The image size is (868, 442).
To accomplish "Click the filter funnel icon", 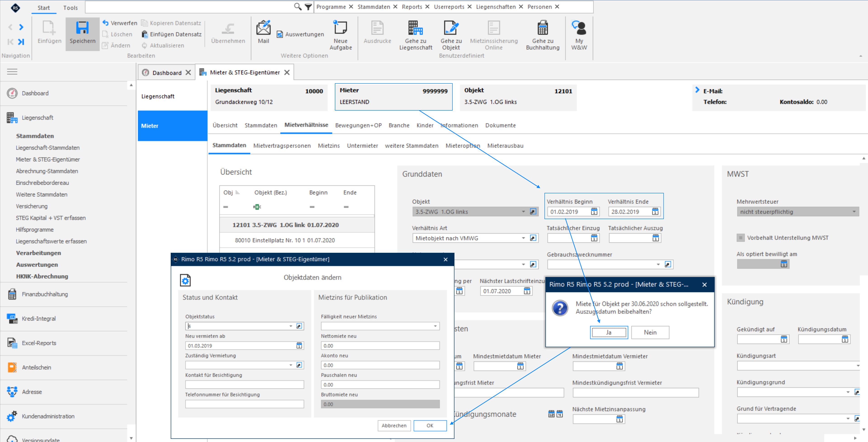I will (308, 7).
